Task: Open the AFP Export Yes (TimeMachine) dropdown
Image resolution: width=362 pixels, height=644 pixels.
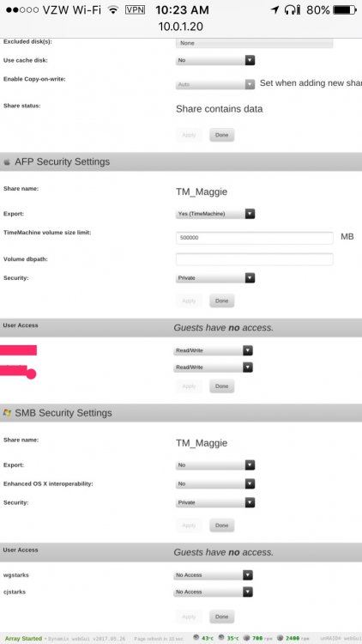Action: [x=215, y=214]
